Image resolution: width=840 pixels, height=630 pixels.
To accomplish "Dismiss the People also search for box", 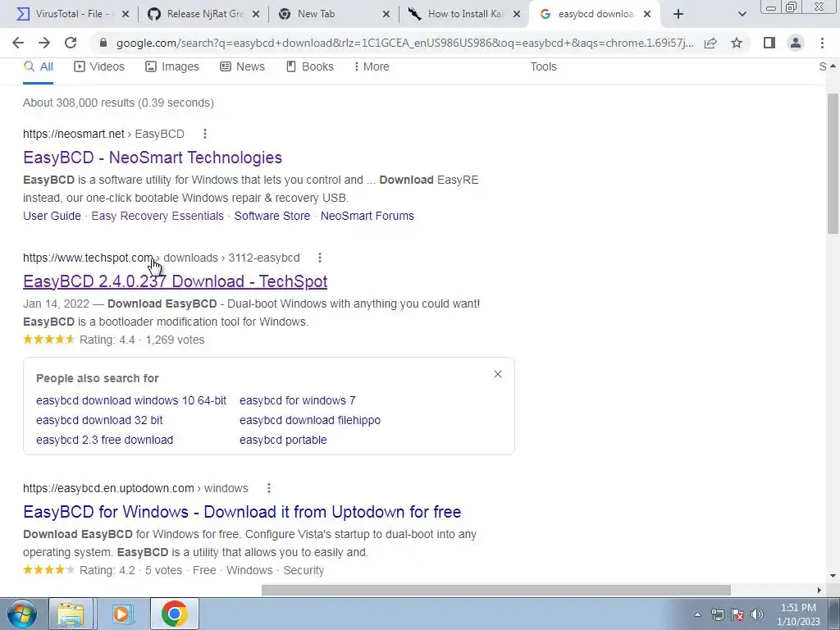I will 498,374.
